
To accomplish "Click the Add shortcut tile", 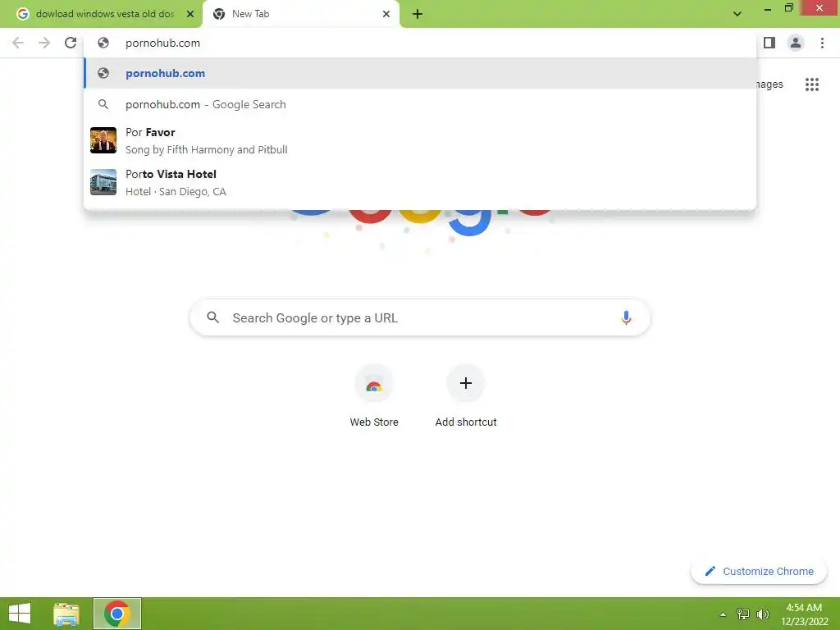I will [x=466, y=396].
